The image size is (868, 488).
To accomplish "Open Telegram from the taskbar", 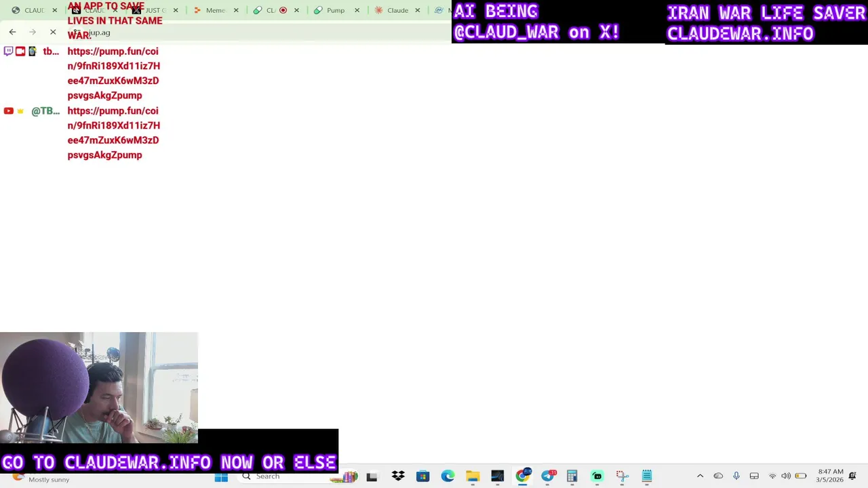I will [x=548, y=476].
